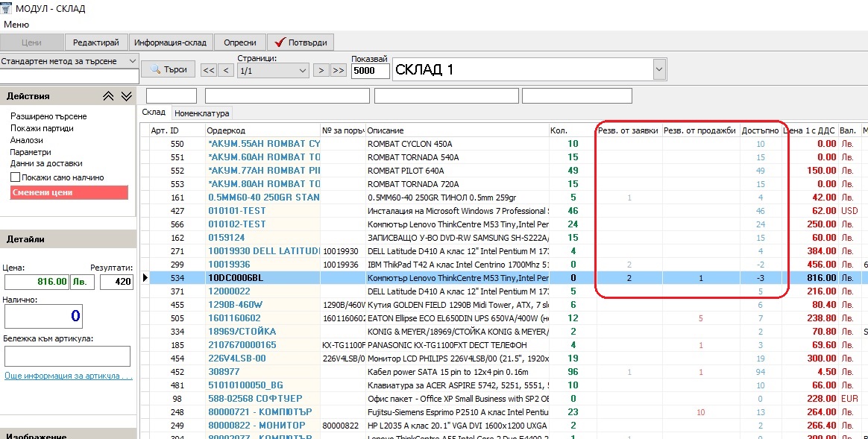Go to the next page with >
Screen dimensions: 868x439
tap(321, 70)
